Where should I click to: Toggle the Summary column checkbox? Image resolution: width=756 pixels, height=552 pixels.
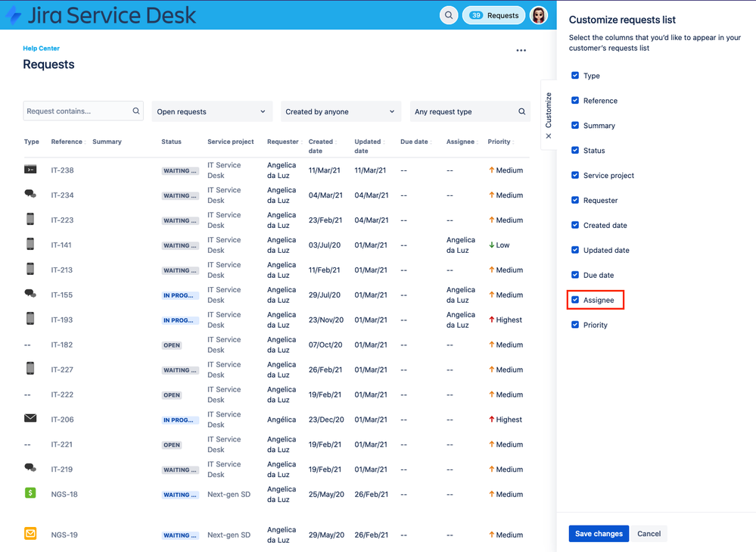coord(575,126)
